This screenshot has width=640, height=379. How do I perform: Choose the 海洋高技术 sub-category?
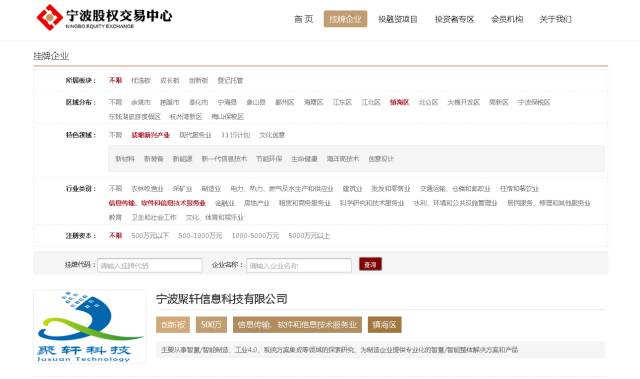click(343, 159)
